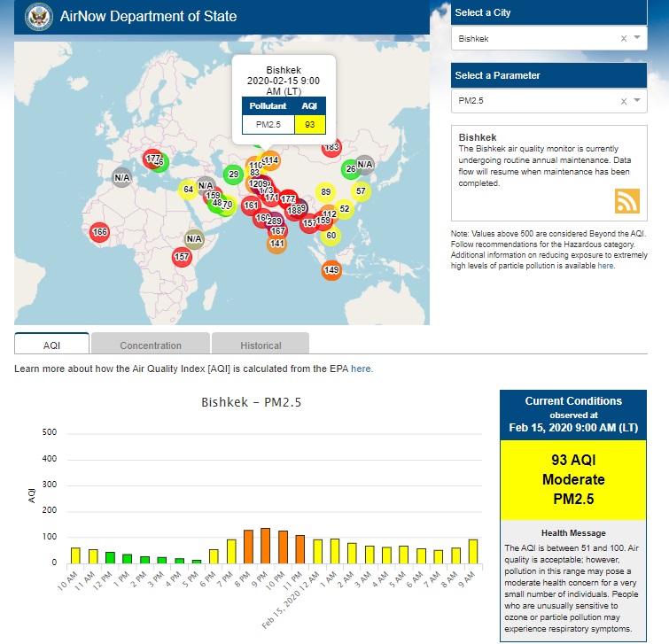669x644 pixels.
Task: Click the yellow 64 map marker
Action: tap(188, 190)
